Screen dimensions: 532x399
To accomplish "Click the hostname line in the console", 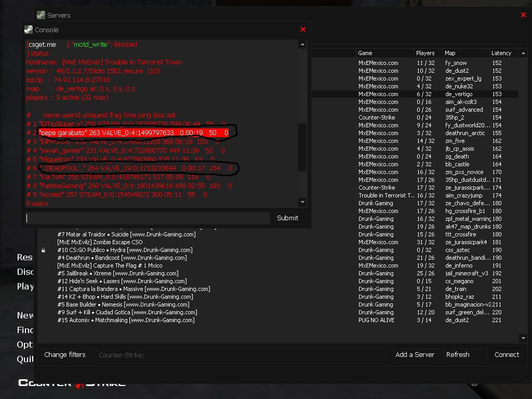I will point(104,62).
